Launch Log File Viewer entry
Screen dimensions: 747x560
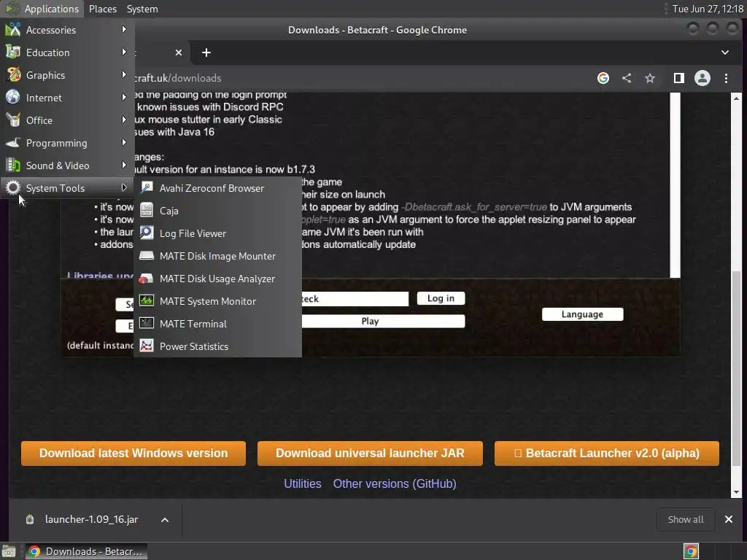(x=217, y=233)
